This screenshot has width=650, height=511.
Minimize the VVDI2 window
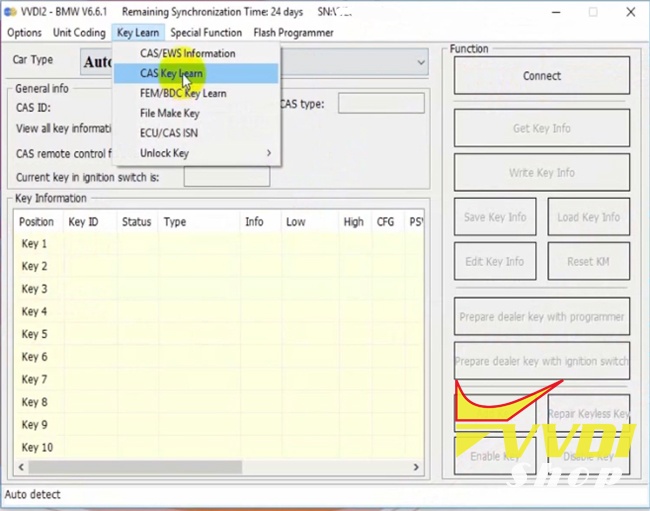pos(556,12)
